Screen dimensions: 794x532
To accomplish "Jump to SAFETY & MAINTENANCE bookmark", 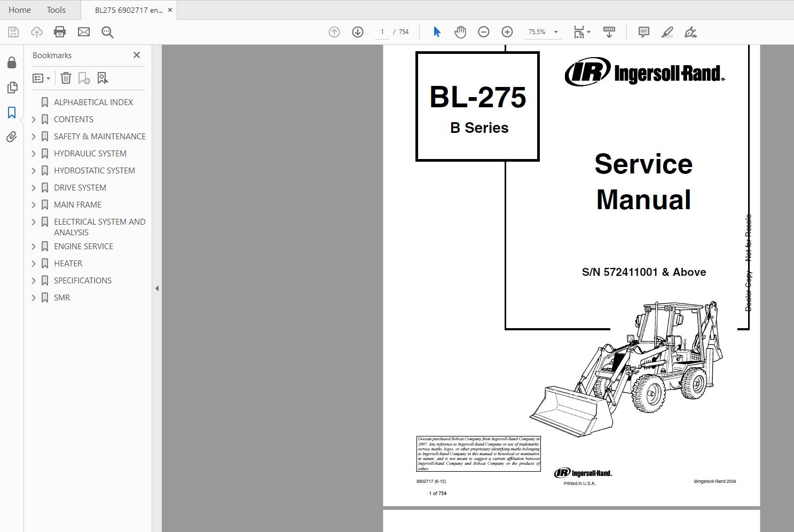I will (x=100, y=136).
